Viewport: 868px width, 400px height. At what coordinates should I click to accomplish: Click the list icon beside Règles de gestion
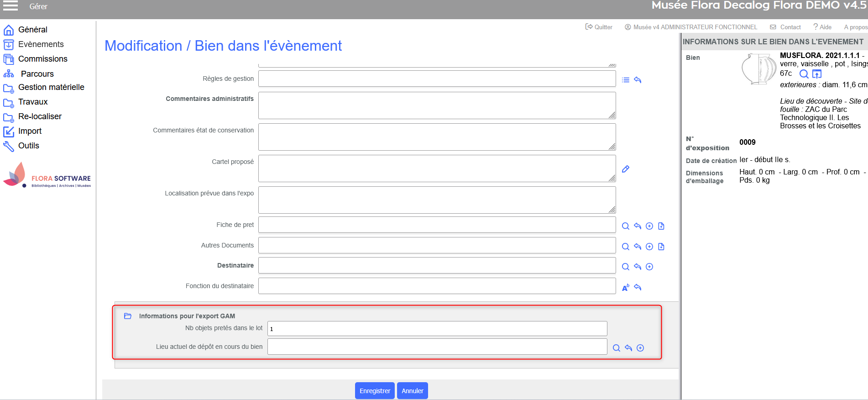tap(626, 80)
